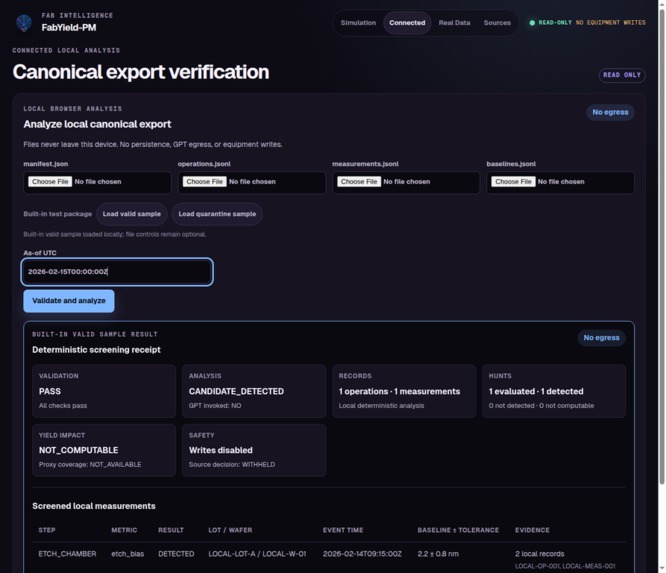Click the page vertical scrollbar
Screen dimensions: 666x573
662,246
